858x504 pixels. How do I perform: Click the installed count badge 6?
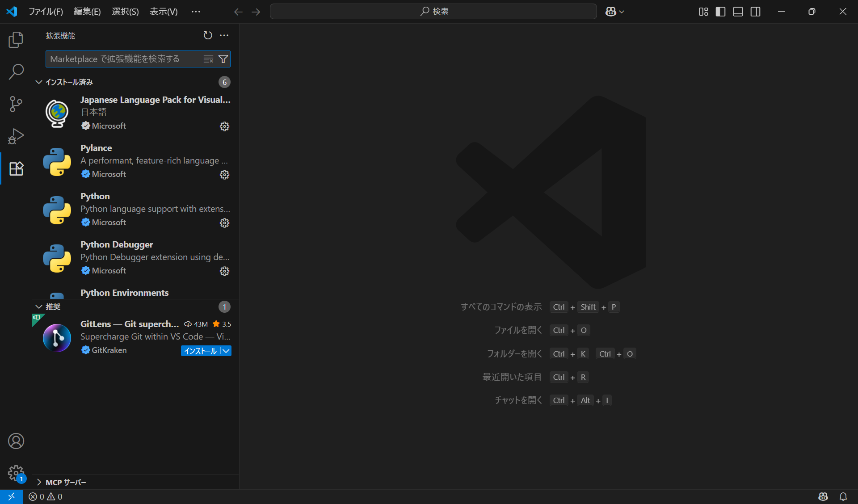coord(224,82)
